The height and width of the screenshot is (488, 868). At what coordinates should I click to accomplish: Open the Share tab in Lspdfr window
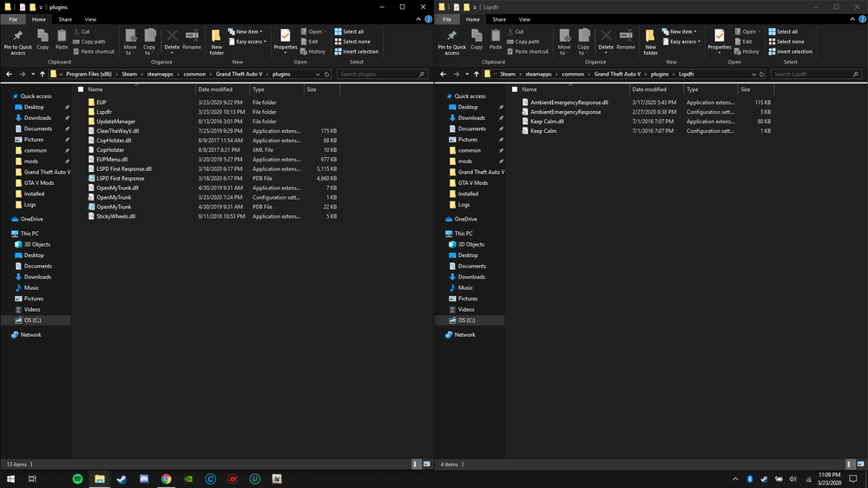pos(499,19)
